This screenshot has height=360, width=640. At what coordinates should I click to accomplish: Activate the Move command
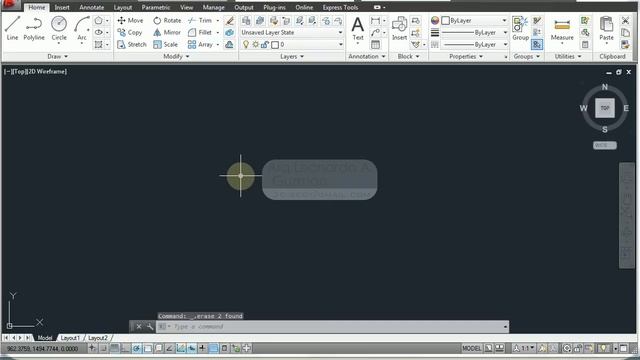[130, 20]
